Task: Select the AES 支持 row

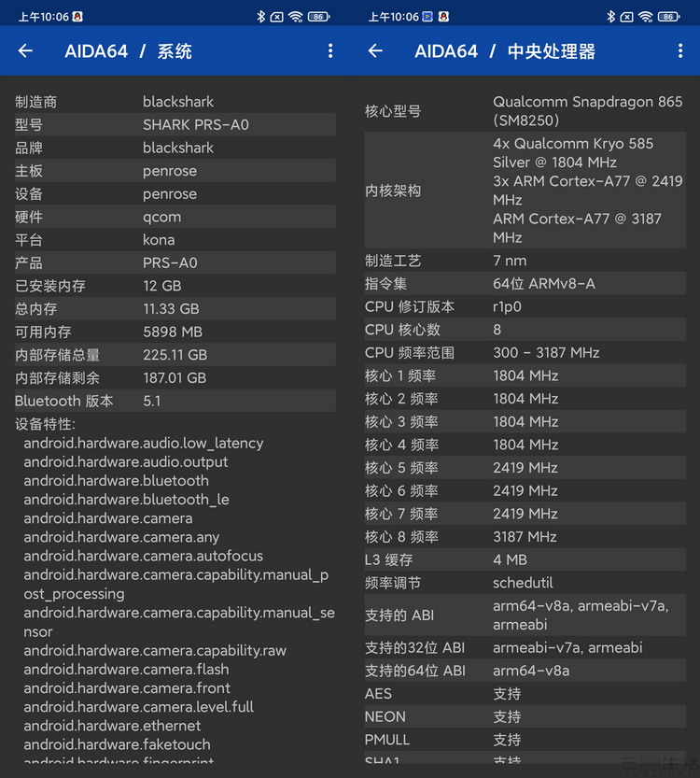Action: tap(525, 694)
